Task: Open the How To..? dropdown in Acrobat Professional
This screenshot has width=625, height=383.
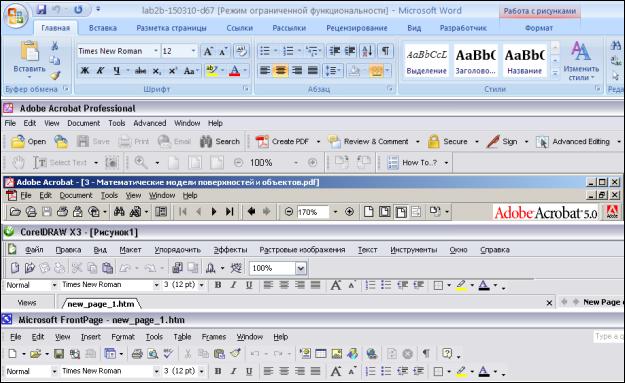Action: click(446, 163)
